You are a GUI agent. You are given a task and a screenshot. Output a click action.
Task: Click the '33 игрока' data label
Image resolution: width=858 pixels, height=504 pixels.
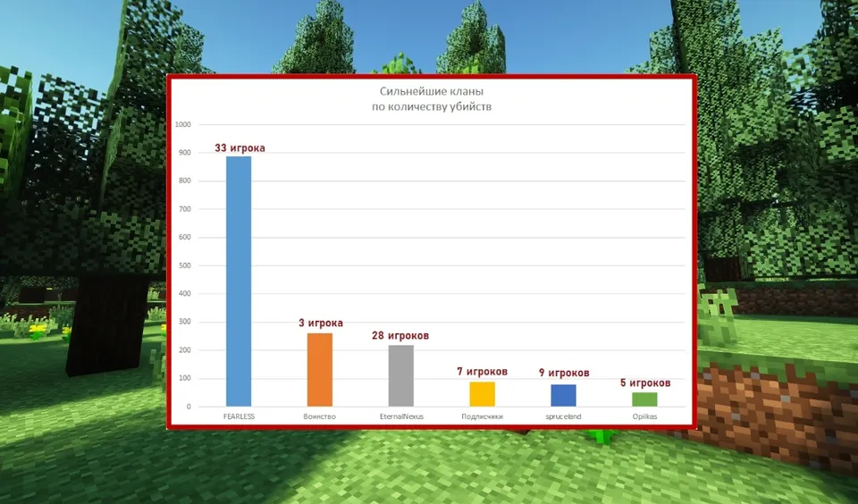240,147
